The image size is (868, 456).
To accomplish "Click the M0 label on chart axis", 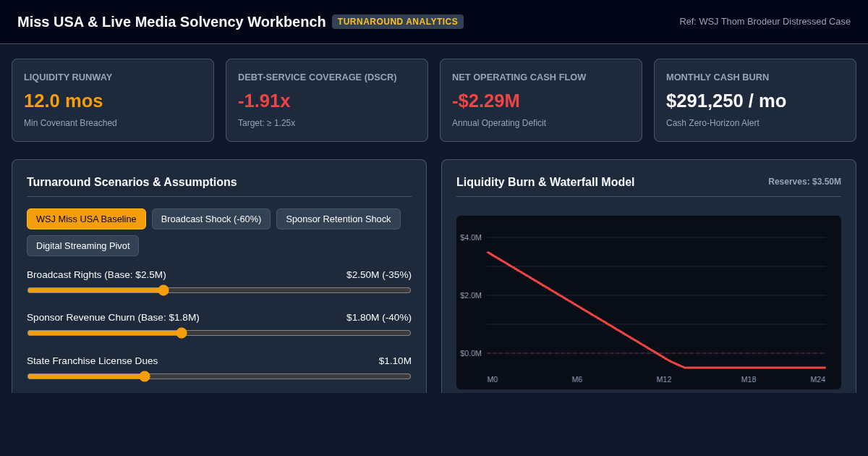I will pyautogui.click(x=493, y=379).
